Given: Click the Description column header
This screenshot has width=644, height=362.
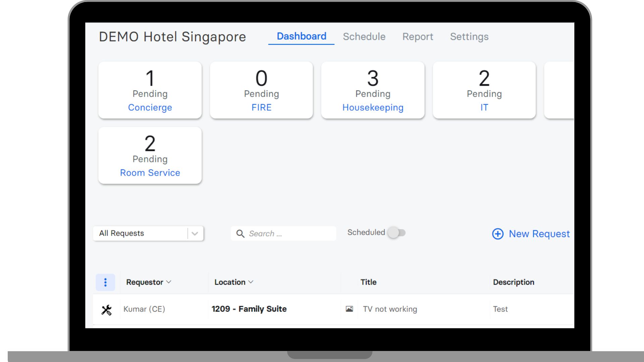Looking at the screenshot, I should [514, 282].
